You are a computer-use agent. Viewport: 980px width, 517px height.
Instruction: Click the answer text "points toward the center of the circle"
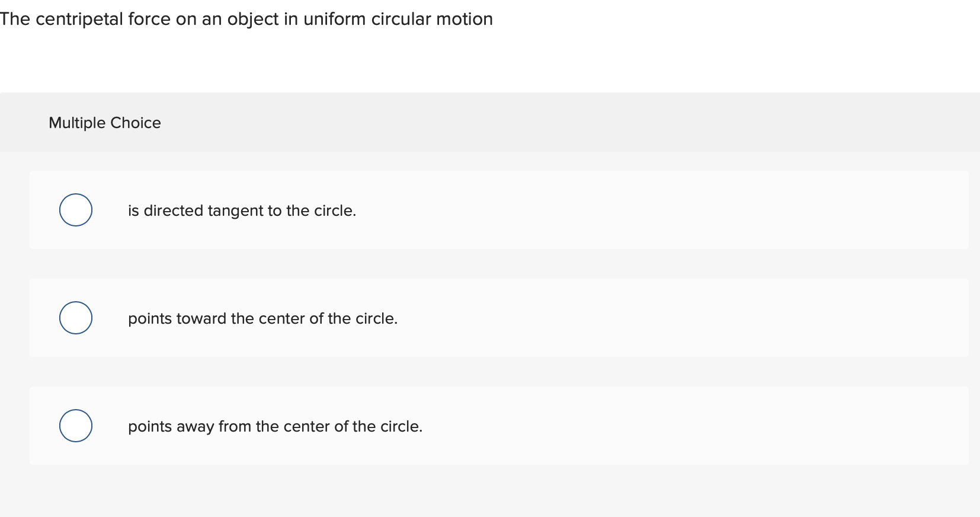262,318
